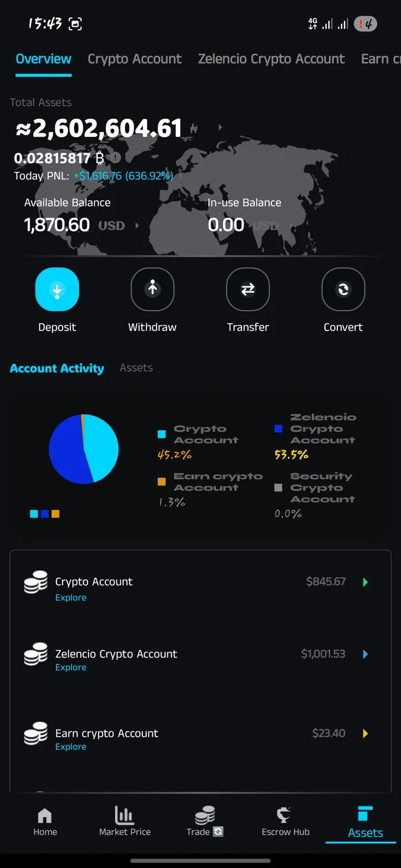Tap the info icon next to Bitcoin amount

pos(115,158)
